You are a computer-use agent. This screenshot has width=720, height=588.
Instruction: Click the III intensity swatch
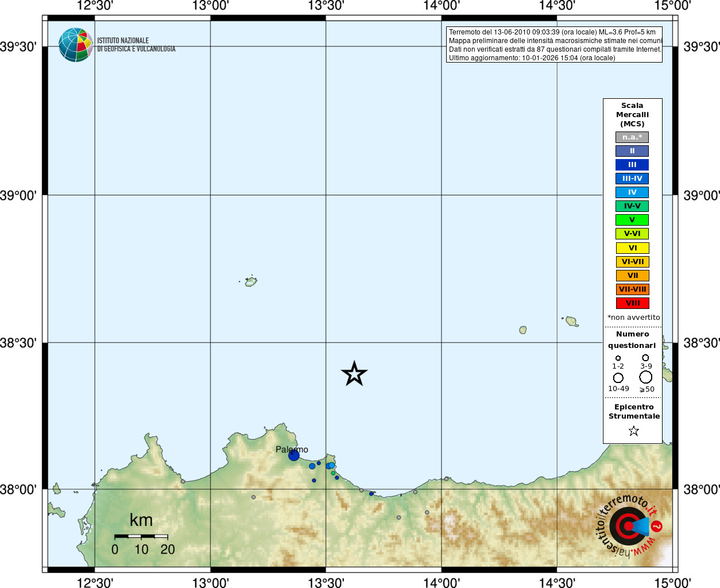click(x=632, y=165)
